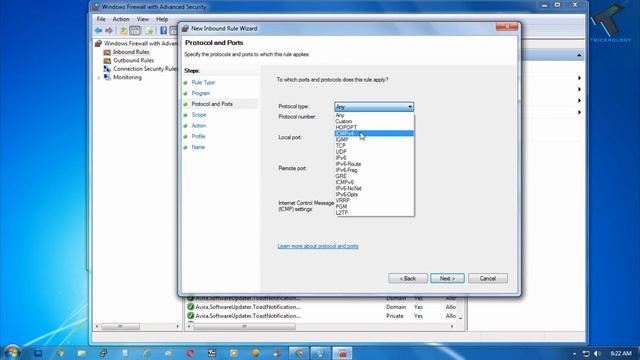The width and height of the screenshot is (640, 360).
Task: Click the Back button in the wizard
Action: coord(408,278)
